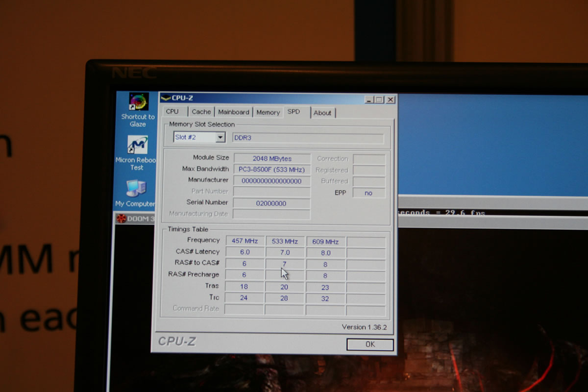Click the DDR3 memory type field
Image resolution: width=588 pixels, height=392 pixels.
pyautogui.click(x=308, y=138)
